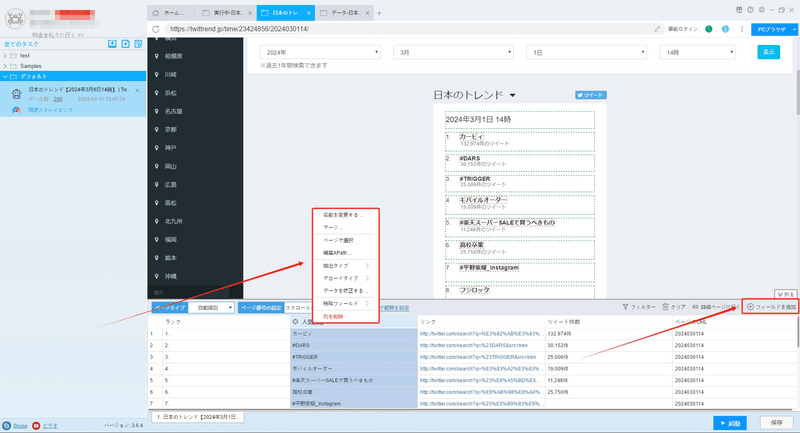Click the third task panel toolbar icon
Viewport: 800px width, 433px height.
pos(138,44)
